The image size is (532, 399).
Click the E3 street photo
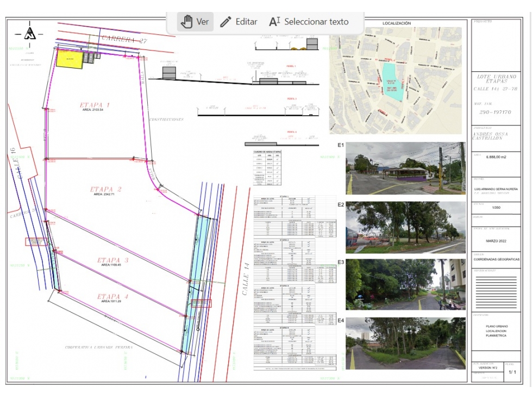tap(405, 284)
